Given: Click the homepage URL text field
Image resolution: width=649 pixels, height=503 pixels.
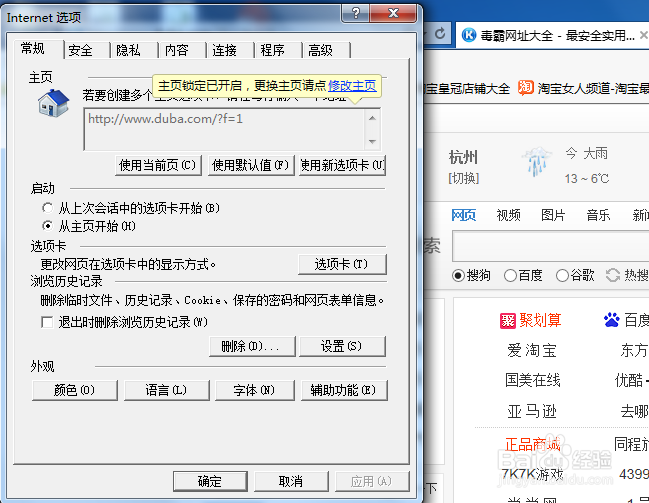Looking at the screenshot, I should pos(224,129).
